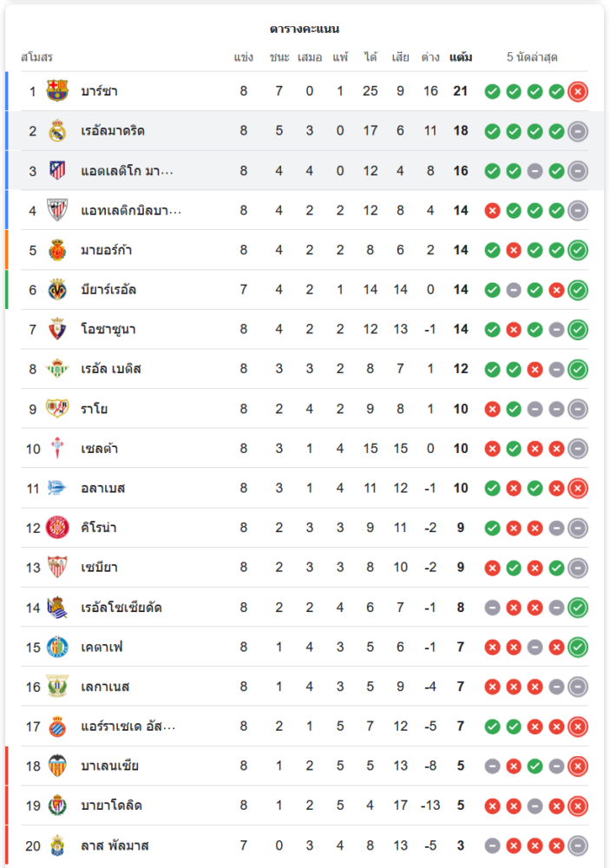This screenshot has height=868, width=610.
Task: Select the เซบียา team name
Action: tap(100, 568)
